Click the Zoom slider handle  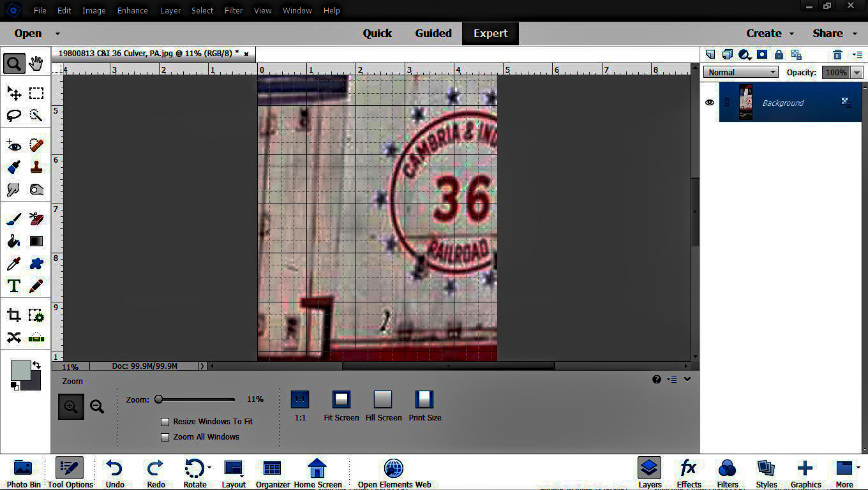[x=158, y=399]
